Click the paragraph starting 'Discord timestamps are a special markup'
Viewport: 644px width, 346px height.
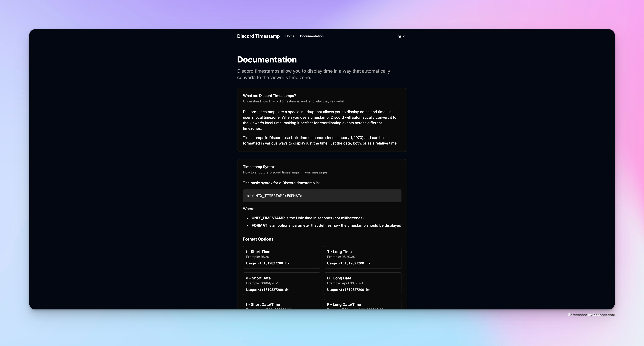click(x=320, y=120)
